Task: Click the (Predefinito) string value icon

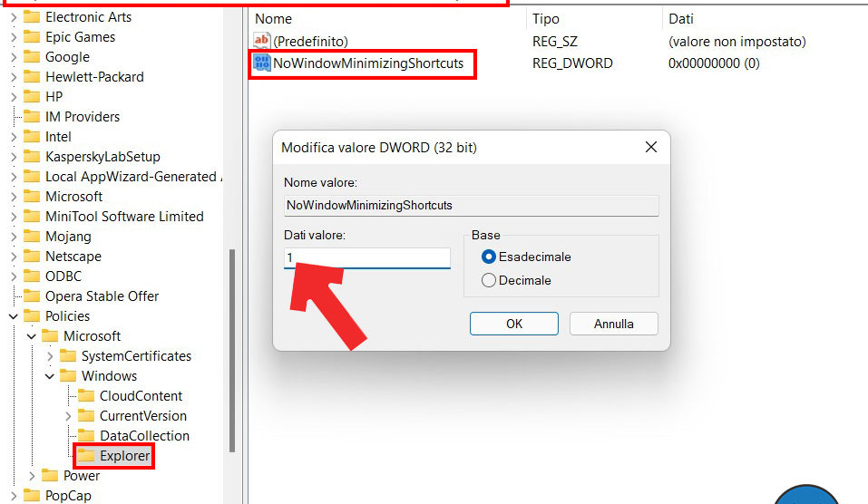Action: point(261,41)
